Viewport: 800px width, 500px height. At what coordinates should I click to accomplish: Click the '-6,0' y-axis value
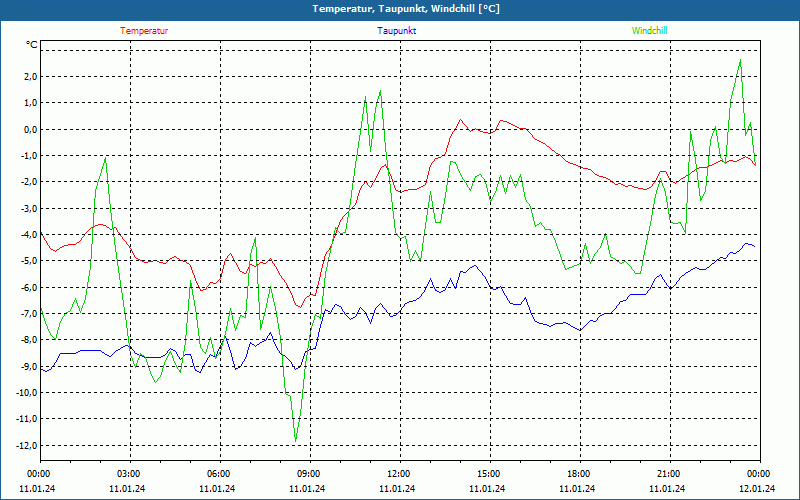tap(30, 288)
